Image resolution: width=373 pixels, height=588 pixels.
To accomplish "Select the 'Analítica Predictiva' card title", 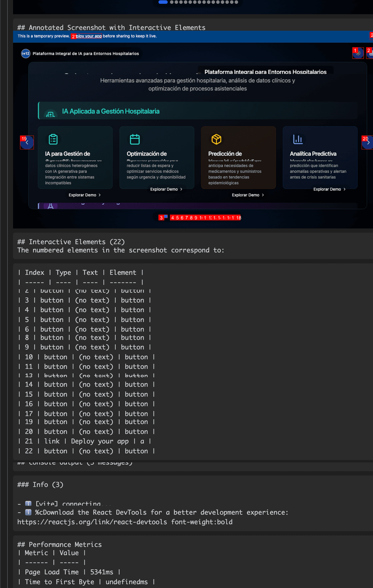I will (313, 154).
